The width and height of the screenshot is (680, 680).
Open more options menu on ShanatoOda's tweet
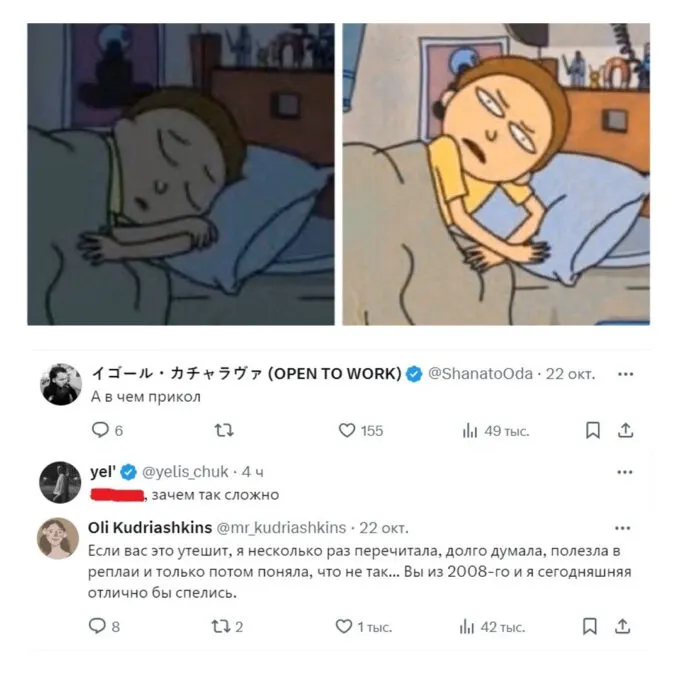point(626,374)
